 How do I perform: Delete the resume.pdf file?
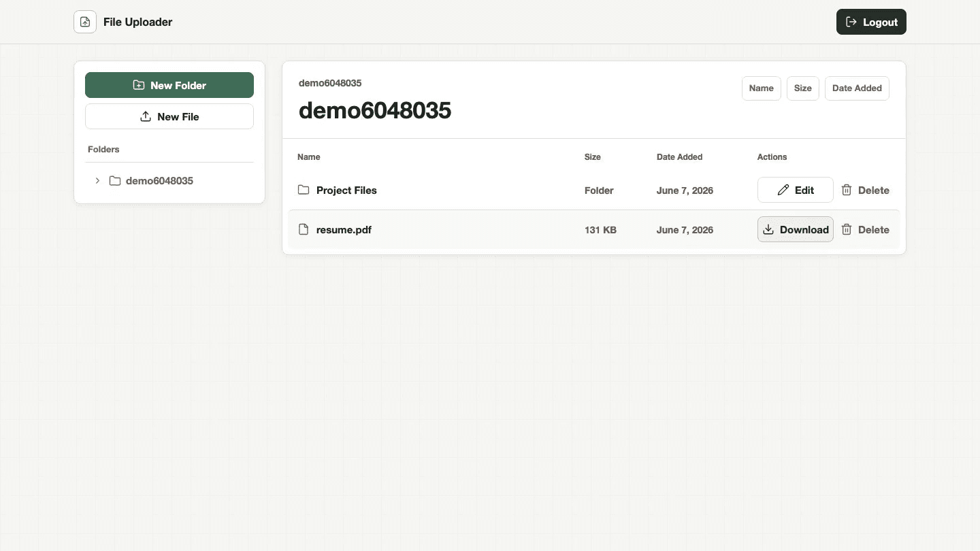coord(865,230)
